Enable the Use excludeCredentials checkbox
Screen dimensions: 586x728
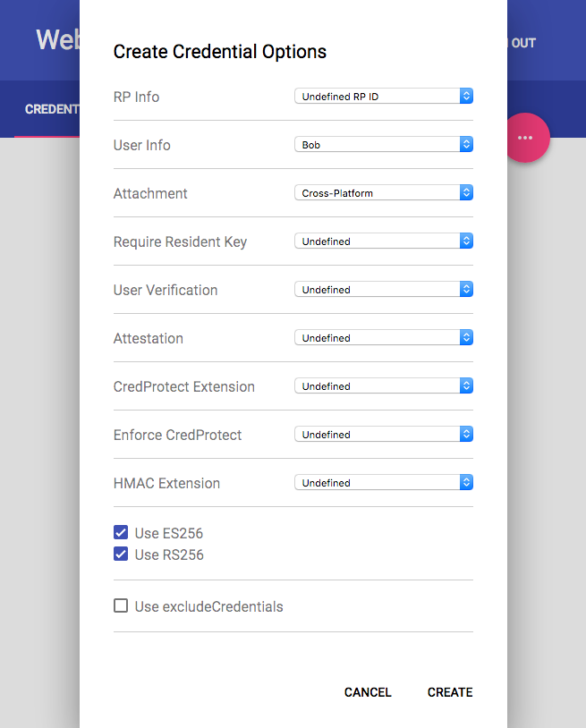(x=121, y=606)
